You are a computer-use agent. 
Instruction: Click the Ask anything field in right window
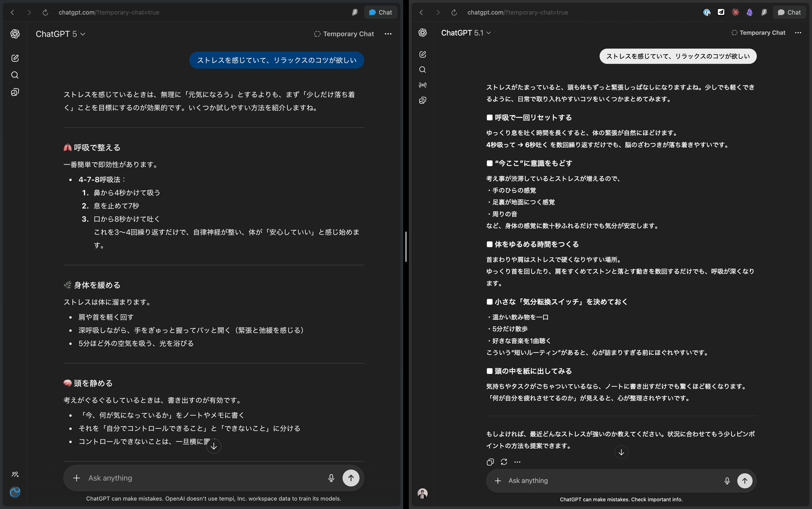click(x=606, y=481)
